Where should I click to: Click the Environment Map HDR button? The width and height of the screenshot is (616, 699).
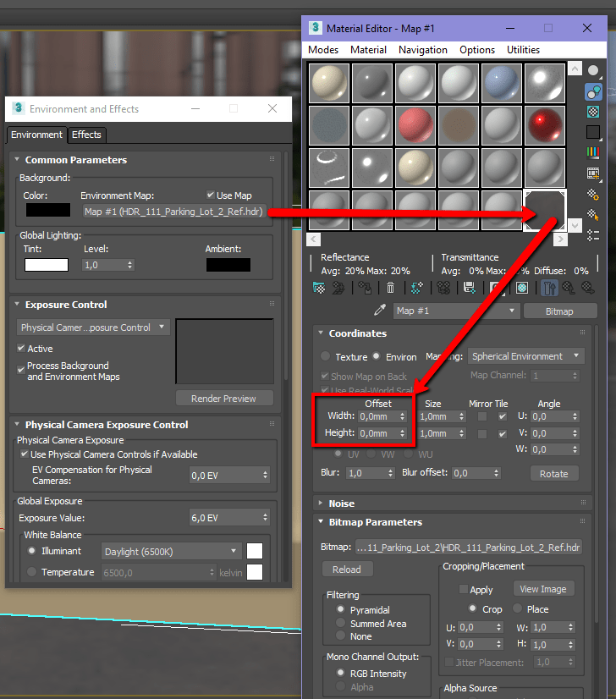click(174, 212)
